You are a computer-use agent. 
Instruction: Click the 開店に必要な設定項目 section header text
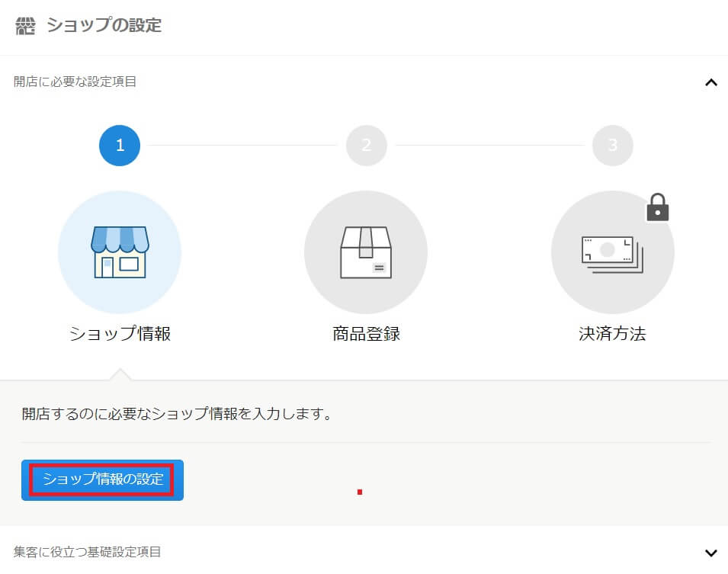pos(75,82)
